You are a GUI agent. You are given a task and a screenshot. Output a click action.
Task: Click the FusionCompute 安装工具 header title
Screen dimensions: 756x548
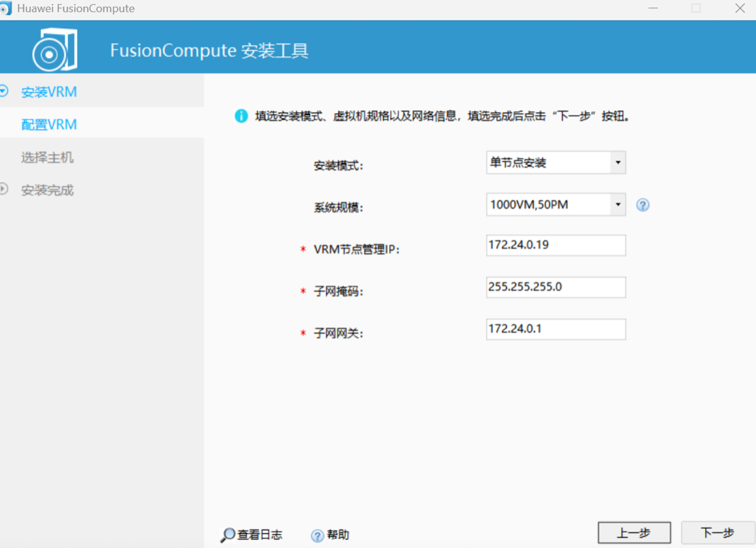click(x=209, y=50)
